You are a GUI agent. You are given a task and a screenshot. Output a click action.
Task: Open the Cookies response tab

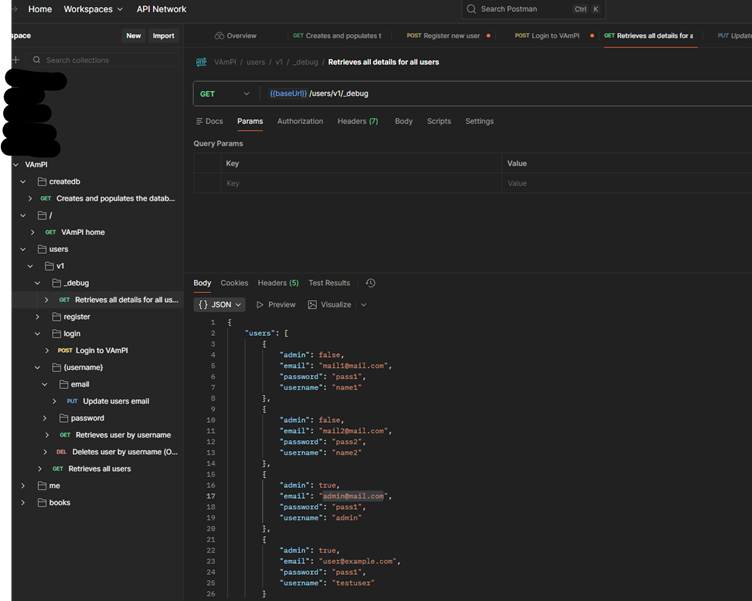click(234, 283)
